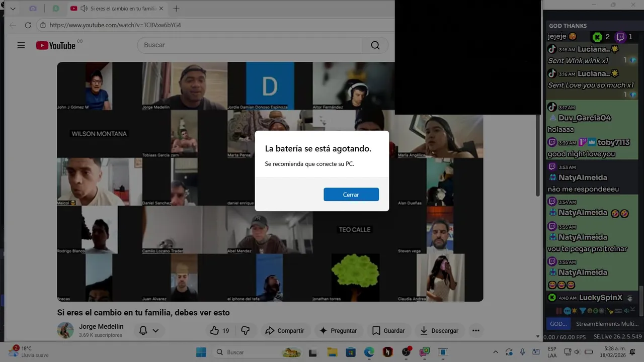The height and width of the screenshot is (362, 644).
Task: Click the yellow smiley emote icon
Action: coord(590,311)
